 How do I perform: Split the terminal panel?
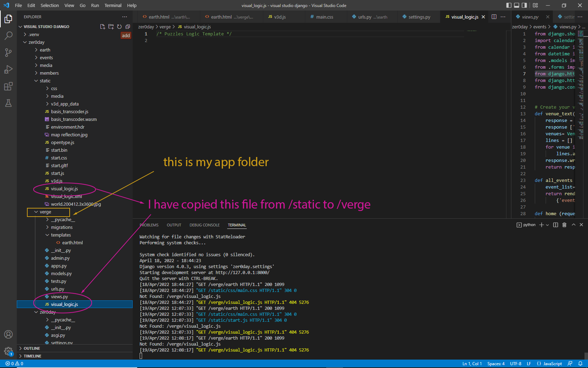point(555,225)
